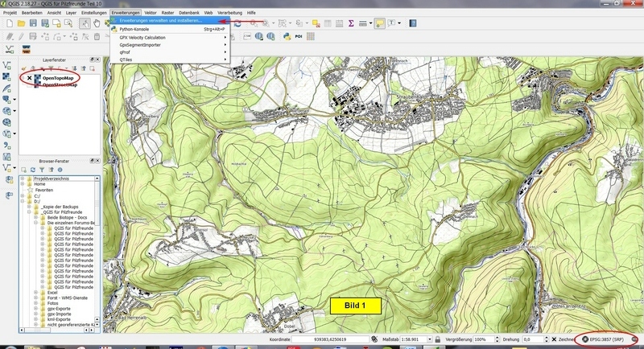Click the Open Project folder icon
Viewport: 644px width, 349px height.
22,23
